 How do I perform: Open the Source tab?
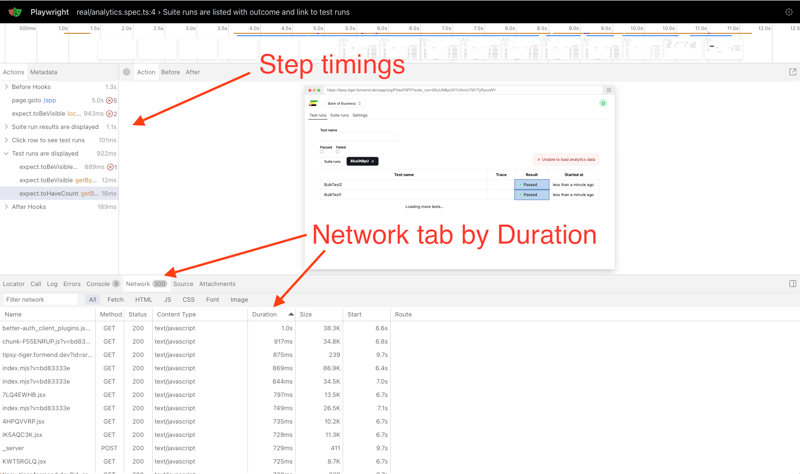coord(183,284)
